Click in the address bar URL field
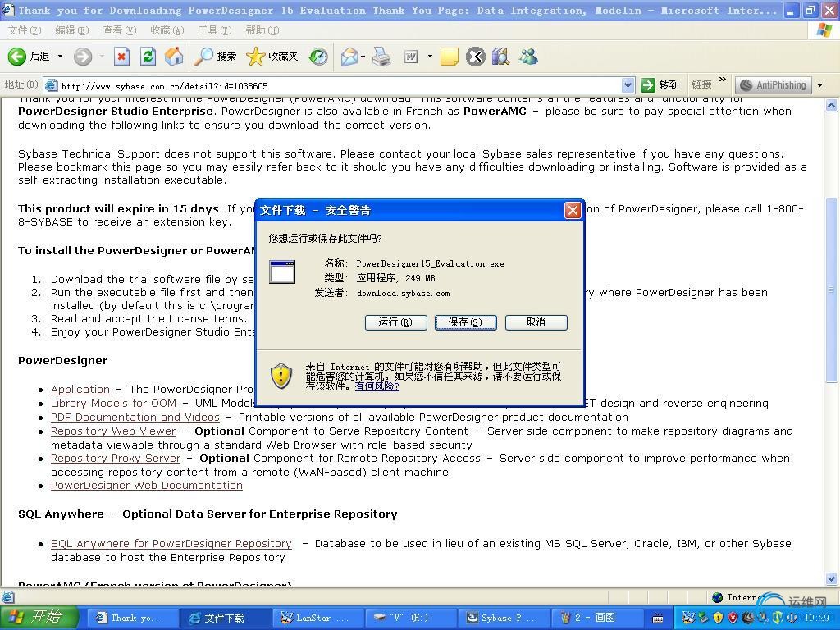 coord(340,85)
